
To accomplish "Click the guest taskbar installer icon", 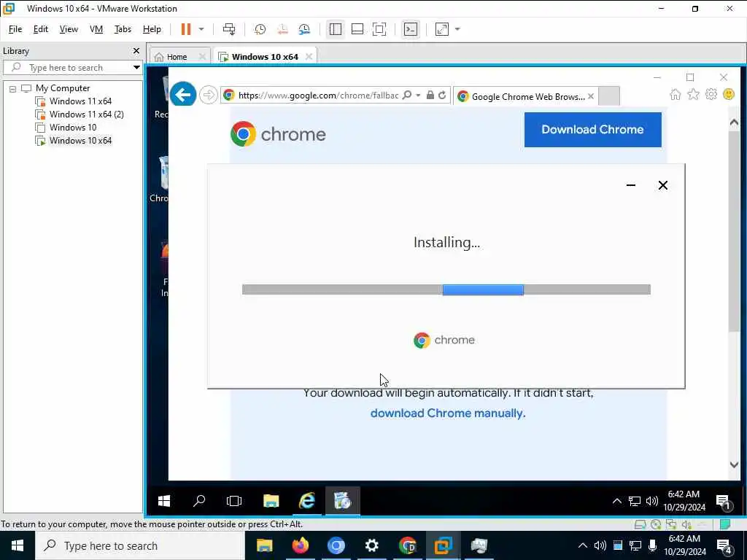I will [343, 500].
